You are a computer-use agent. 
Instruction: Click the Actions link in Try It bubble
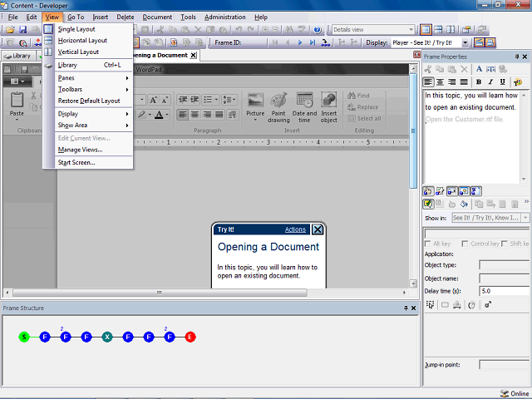point(295,229)
